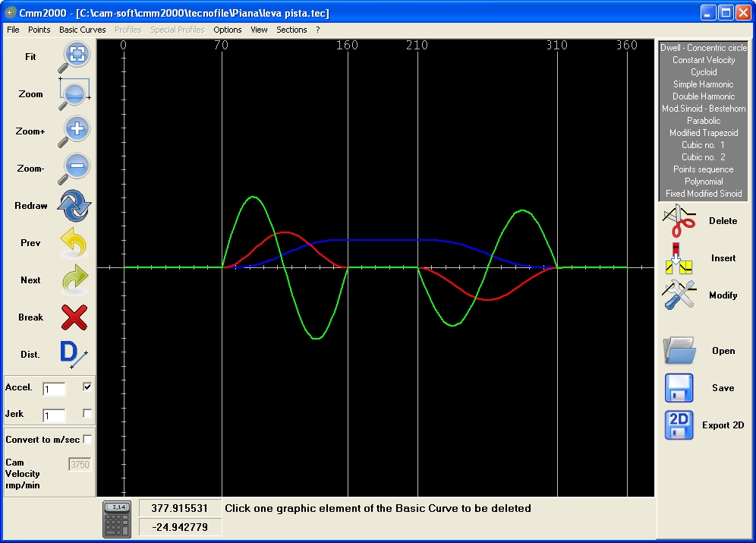Click the Export 2D disk icon

[x=679, y=425]
